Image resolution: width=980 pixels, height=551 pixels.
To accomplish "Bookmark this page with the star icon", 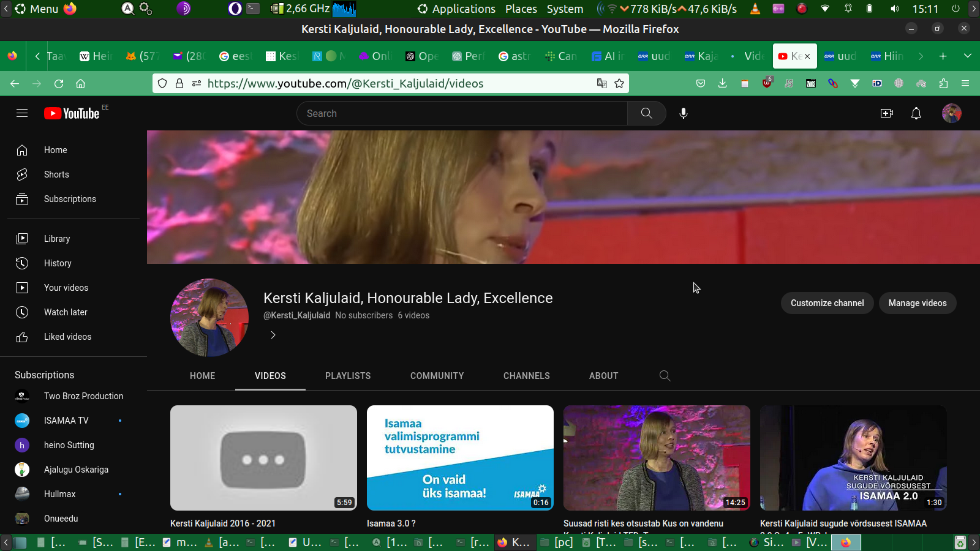I will pyautogui.click(x=619, y=83).
